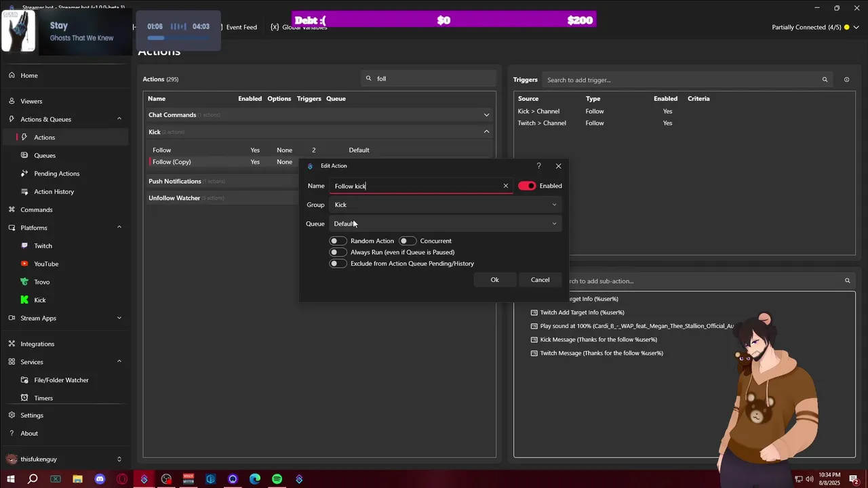This screenshot has height=488, width=868.
Task: Open the About page
Action: coord(29,433)
